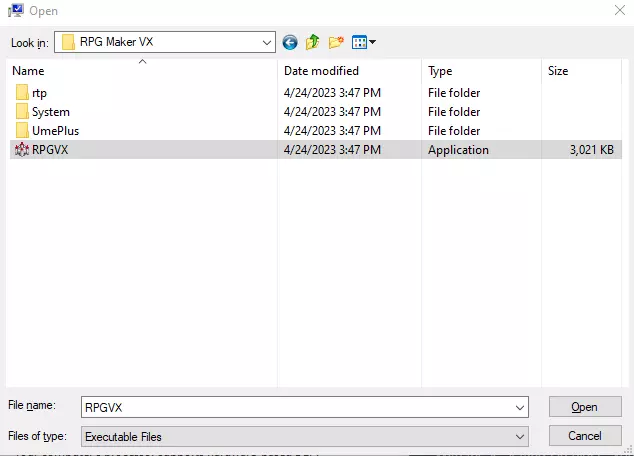Viewport: 634px width, 456px height.
Task: Sort by the Size column header
Action: [x=558, y=71]
